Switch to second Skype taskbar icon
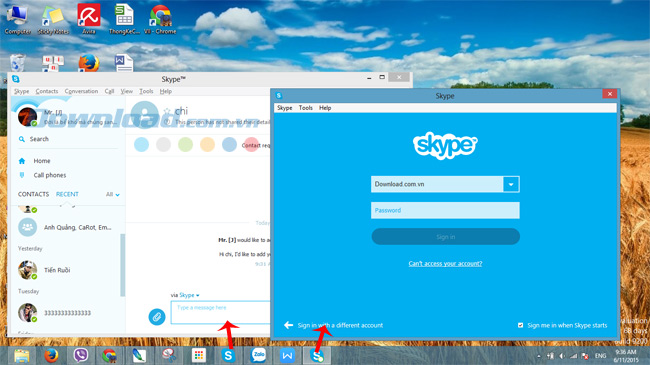The image size is (650, 365). tap(317, 356)
